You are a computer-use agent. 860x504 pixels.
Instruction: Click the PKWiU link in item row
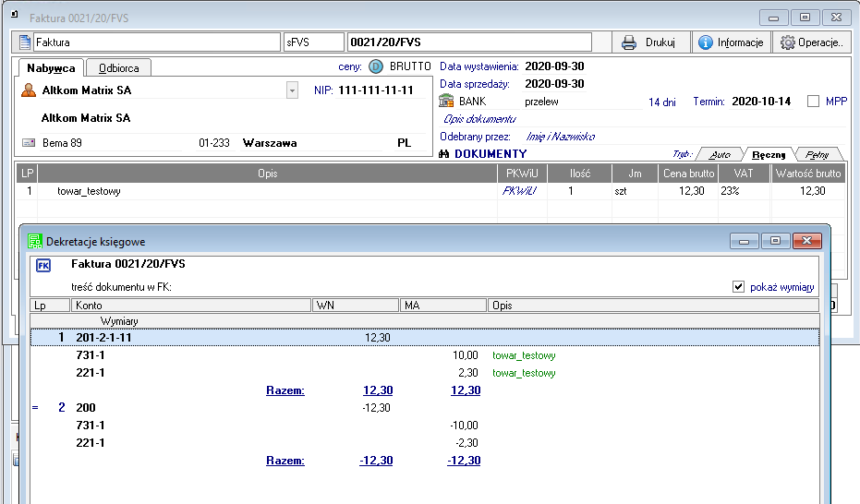point(519,191)
